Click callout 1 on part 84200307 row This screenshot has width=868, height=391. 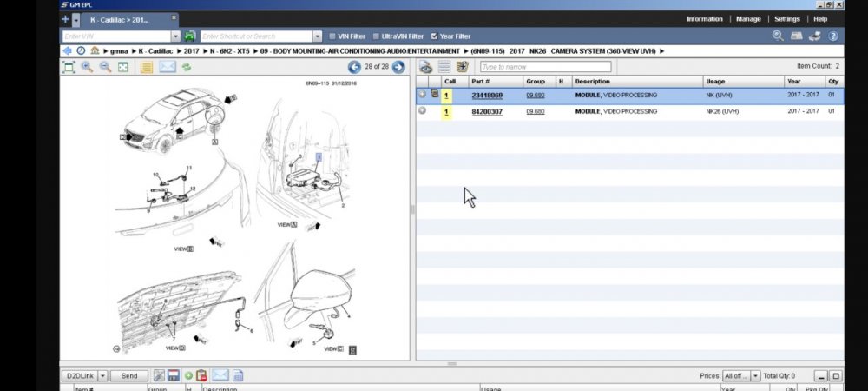pos(446,112)
